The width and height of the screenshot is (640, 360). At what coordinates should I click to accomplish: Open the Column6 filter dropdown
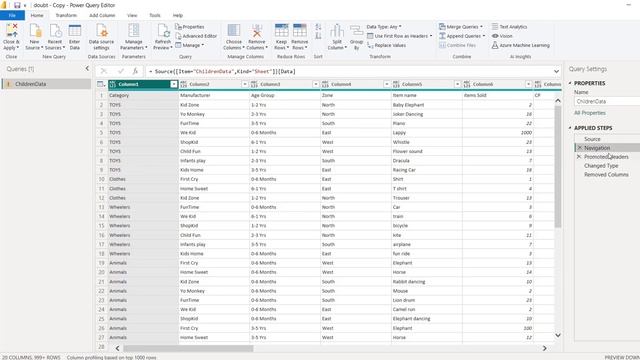529,84
